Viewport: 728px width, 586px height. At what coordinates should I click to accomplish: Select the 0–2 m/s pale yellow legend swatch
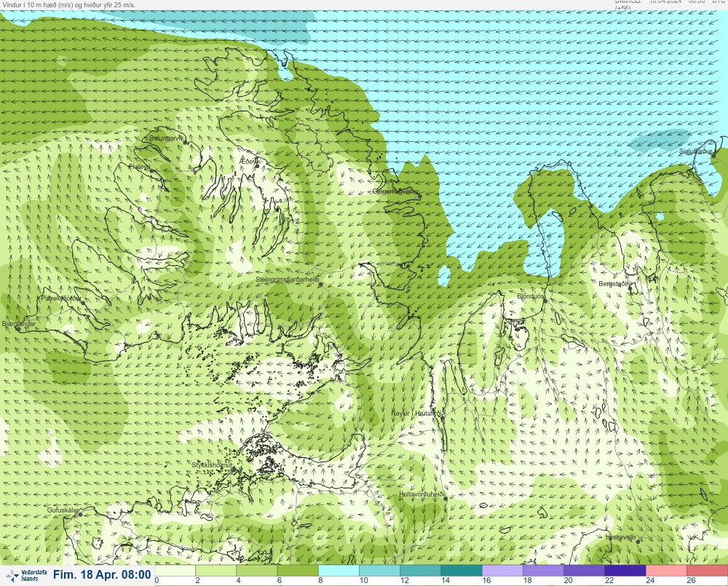coord(175,570)
